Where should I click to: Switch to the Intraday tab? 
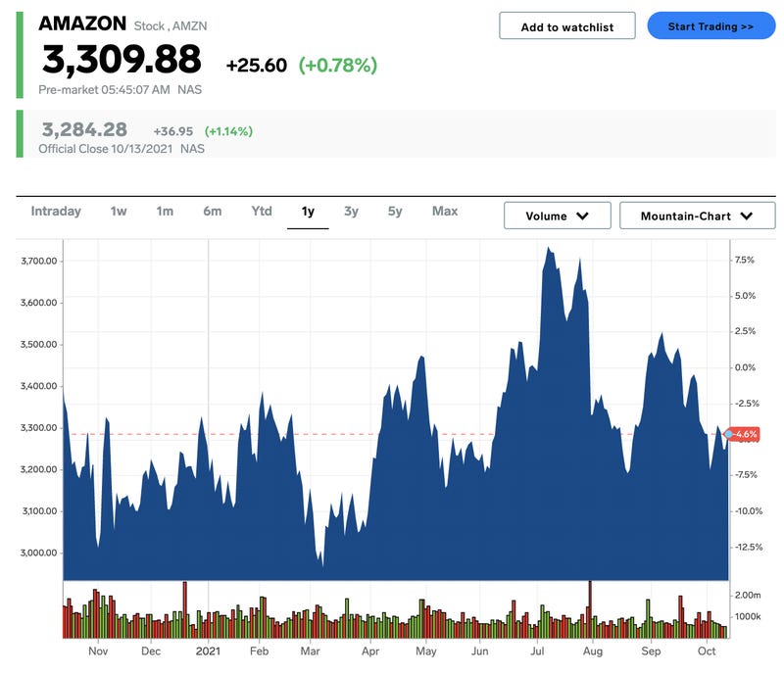coord(56,212)
